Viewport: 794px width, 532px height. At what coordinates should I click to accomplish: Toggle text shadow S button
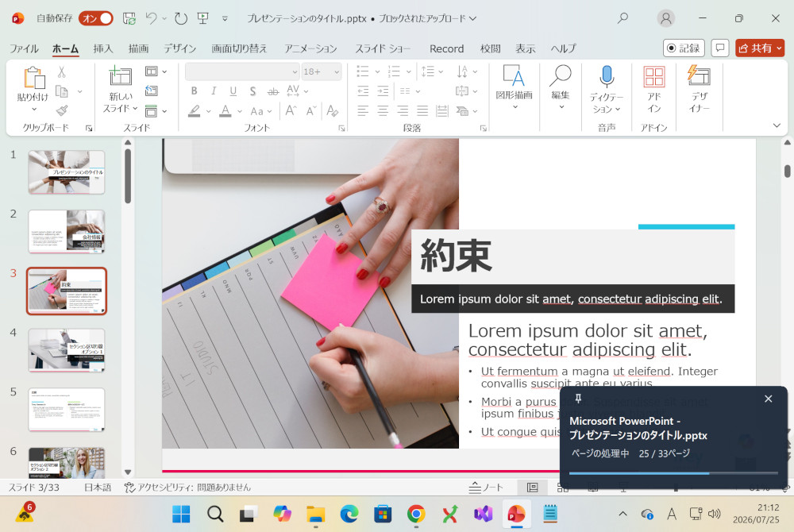[252, 91]
